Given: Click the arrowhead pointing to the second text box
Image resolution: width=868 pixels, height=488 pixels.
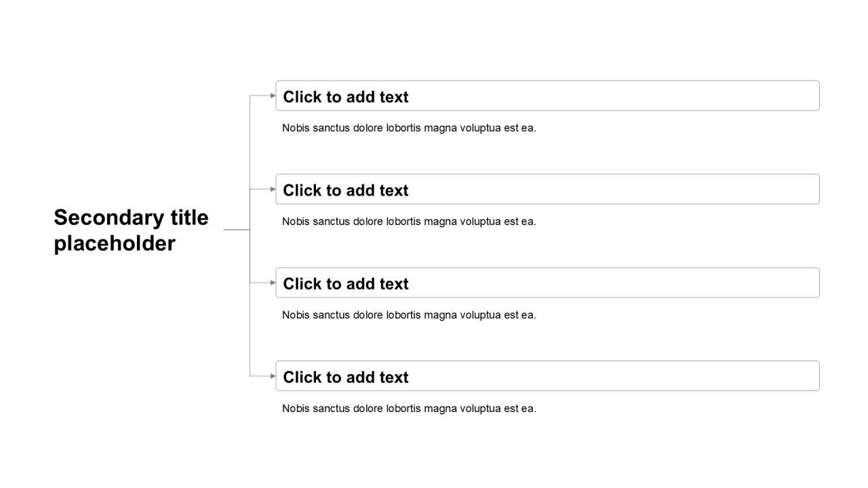Looking at the screenshot, I should click(x=273, y=189).
